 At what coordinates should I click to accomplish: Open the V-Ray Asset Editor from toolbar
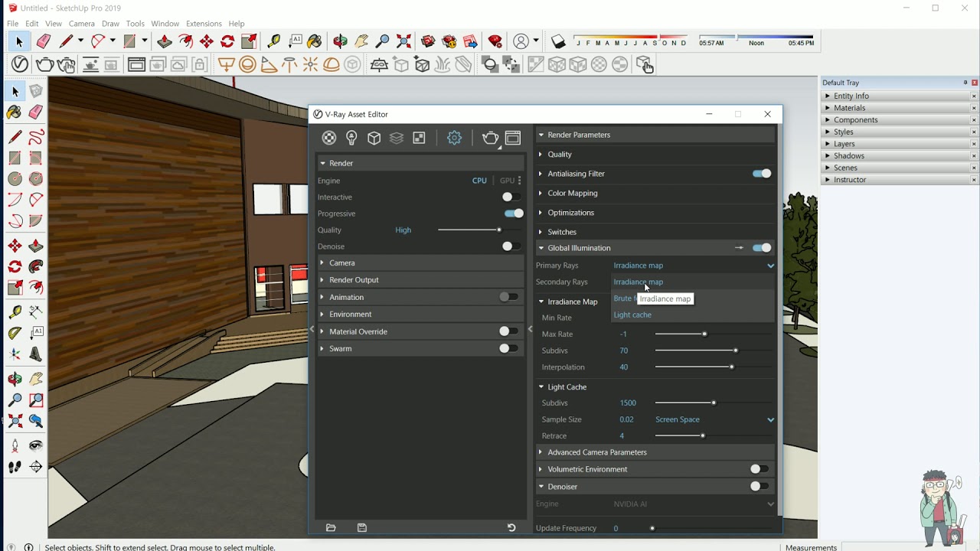coord(20,64)
